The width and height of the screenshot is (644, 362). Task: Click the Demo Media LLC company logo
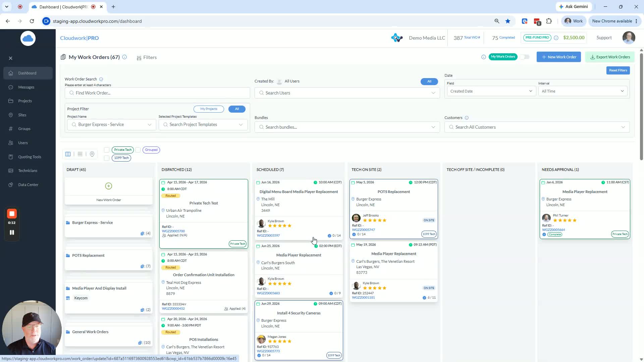(397, 38)
